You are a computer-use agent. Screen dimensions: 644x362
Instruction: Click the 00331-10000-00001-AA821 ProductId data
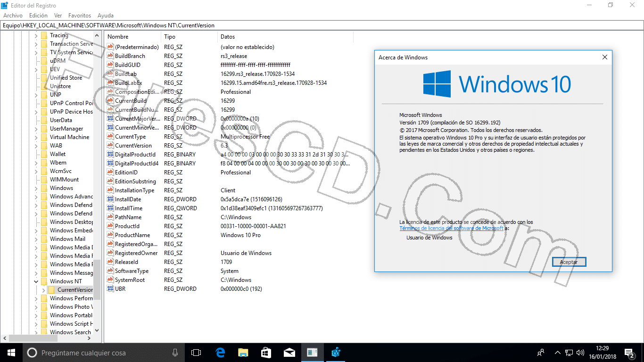click(253, 226)
